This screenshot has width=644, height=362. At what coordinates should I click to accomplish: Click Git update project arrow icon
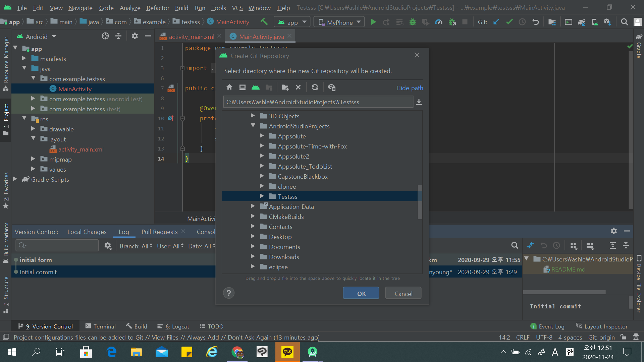point(496,22)
